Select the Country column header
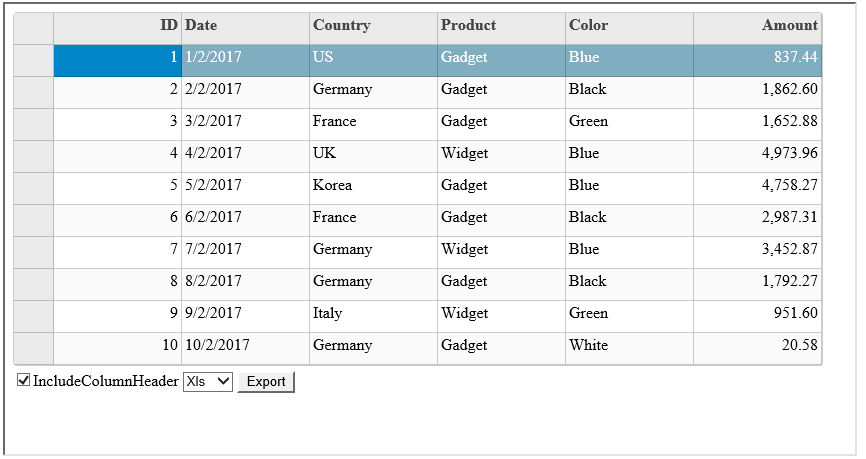 (373, 27)
